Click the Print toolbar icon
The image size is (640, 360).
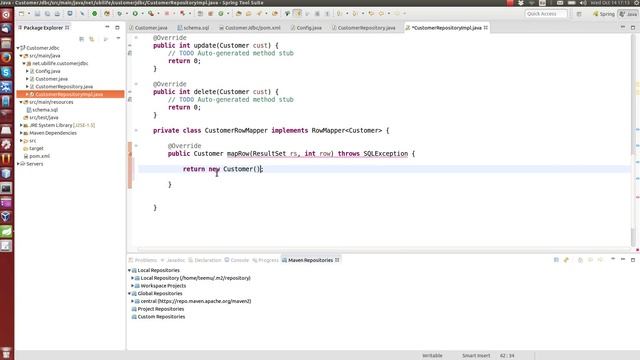(57, 13)
